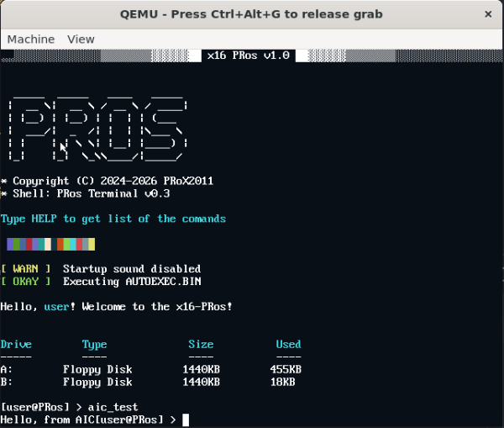Click the Shell: PRos Terminal v0.3 line

pos(85,193)
